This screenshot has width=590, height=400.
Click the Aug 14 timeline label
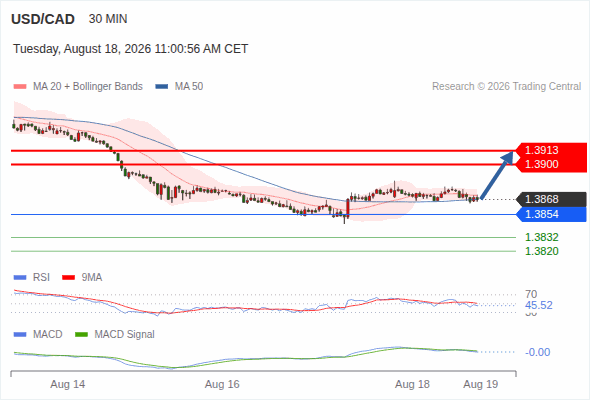(x=68, y=384)
